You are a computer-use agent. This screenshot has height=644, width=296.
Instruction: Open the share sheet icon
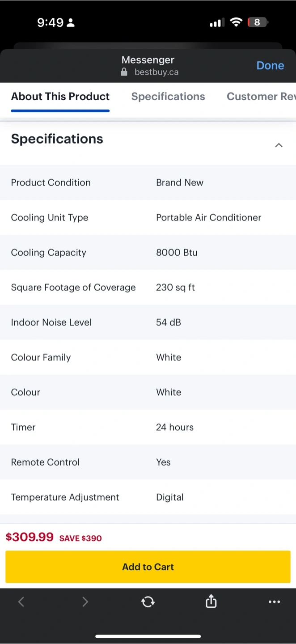click(211, 602)
